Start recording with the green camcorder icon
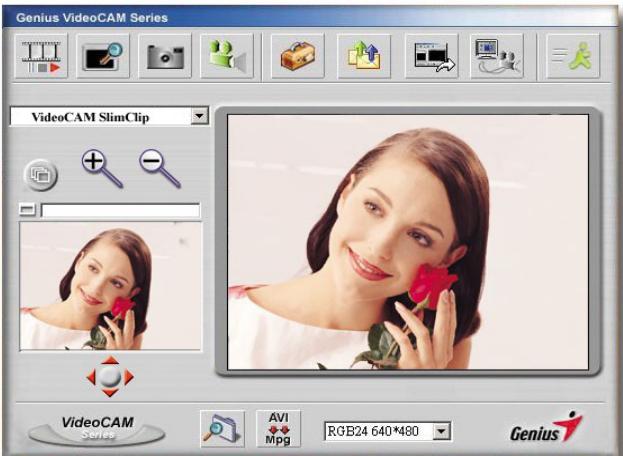Viewport: 623px width, 456px height. coord(227,56)
